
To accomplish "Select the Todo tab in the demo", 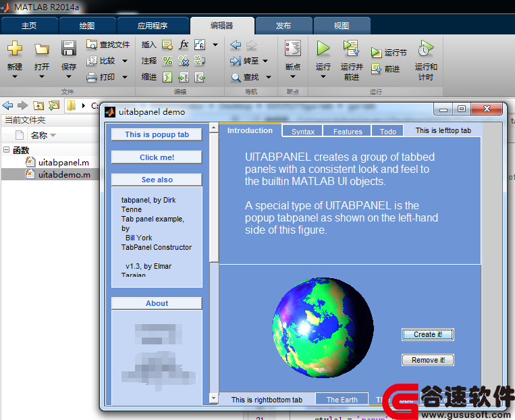I will 388,132.
